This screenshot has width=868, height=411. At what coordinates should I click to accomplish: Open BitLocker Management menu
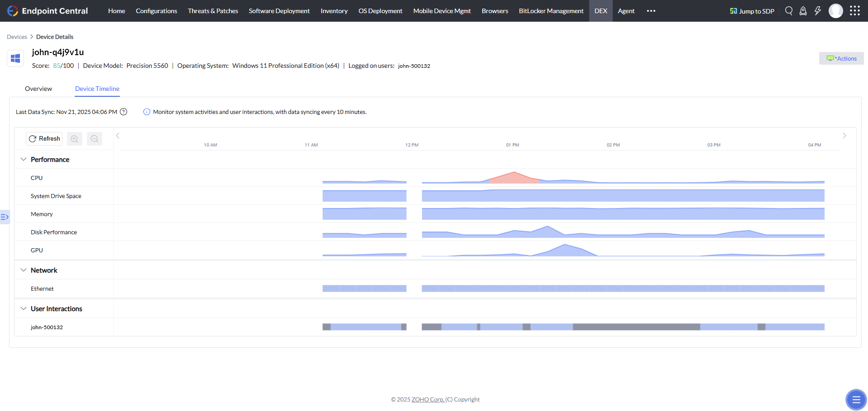[x=551, y=11]
